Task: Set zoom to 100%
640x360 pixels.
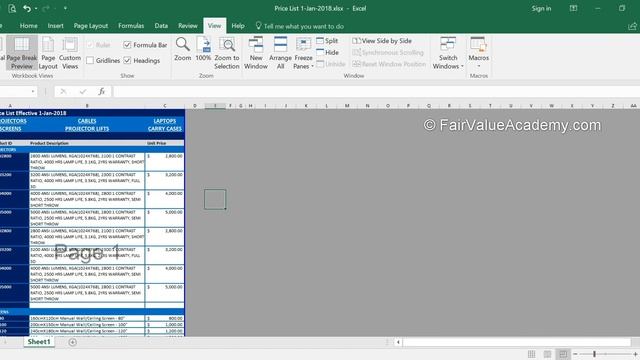Action: [x=203, y=49]
